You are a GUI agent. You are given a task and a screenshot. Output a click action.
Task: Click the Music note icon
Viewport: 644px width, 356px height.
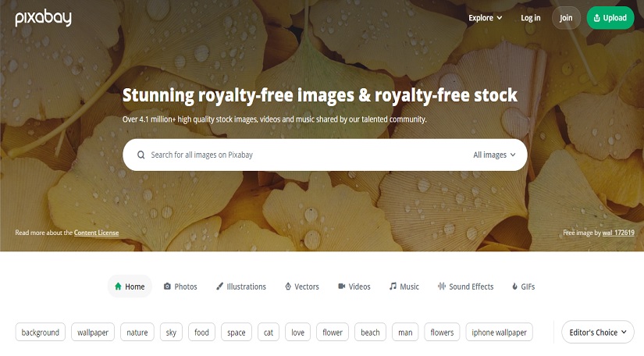click(x=393, y=287)
